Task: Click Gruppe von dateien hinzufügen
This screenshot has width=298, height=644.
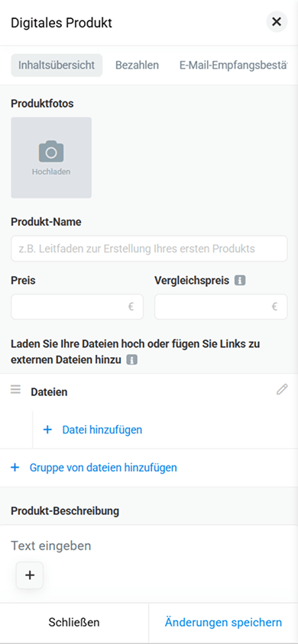Action: pyautogui.click(x=94, y=468)
